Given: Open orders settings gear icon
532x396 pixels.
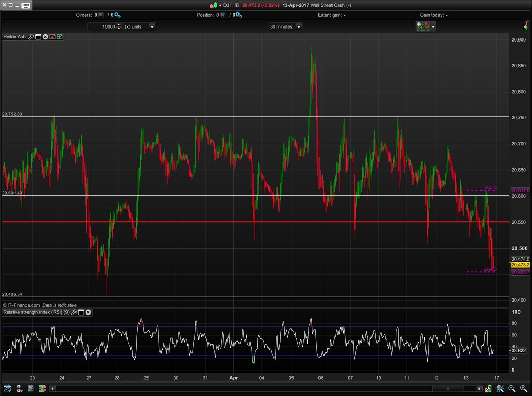Looking at the screenshot, I should [117, 15].
